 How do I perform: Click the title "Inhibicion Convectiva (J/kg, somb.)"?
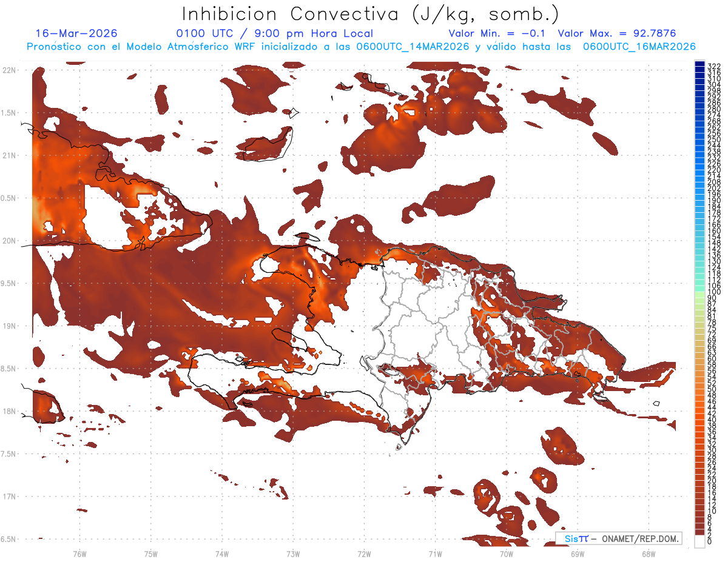click(x=371, y=15)
